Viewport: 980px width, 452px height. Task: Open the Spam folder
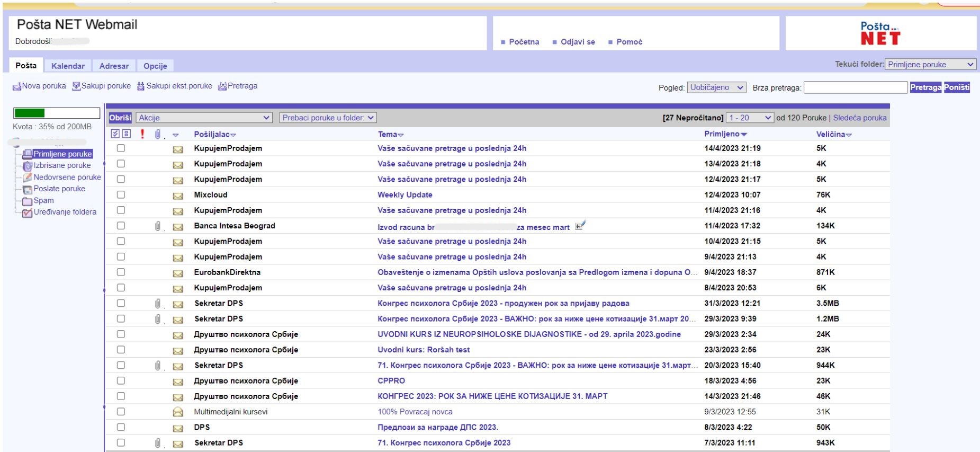(x=43, y=200)
